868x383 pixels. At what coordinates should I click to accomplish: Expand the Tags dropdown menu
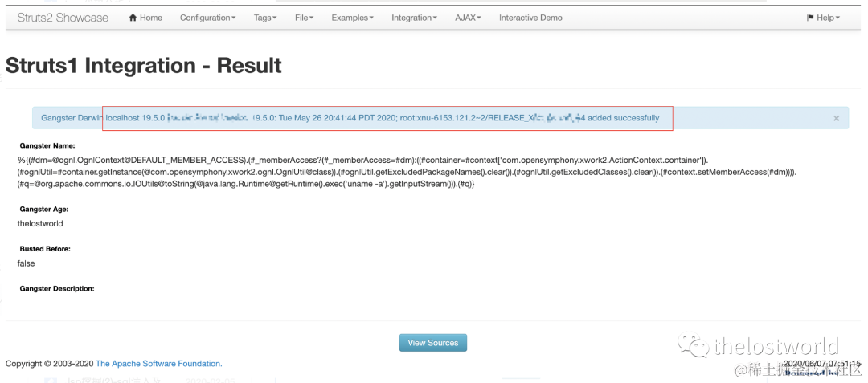coord(266,18)
